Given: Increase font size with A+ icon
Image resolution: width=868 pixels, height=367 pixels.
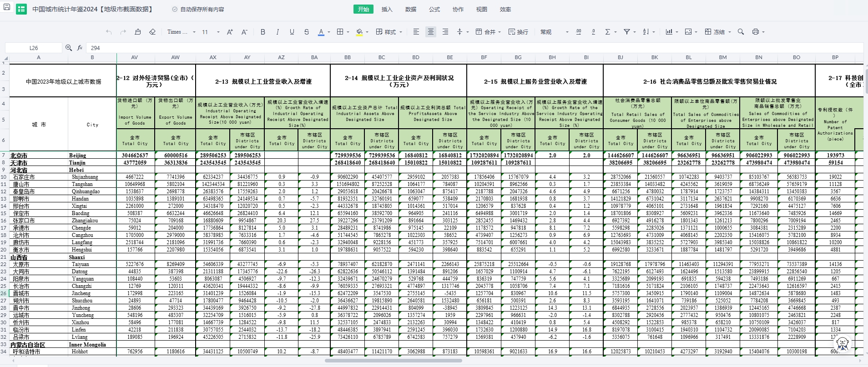Looking at the screenshot, I should [230, 32].
